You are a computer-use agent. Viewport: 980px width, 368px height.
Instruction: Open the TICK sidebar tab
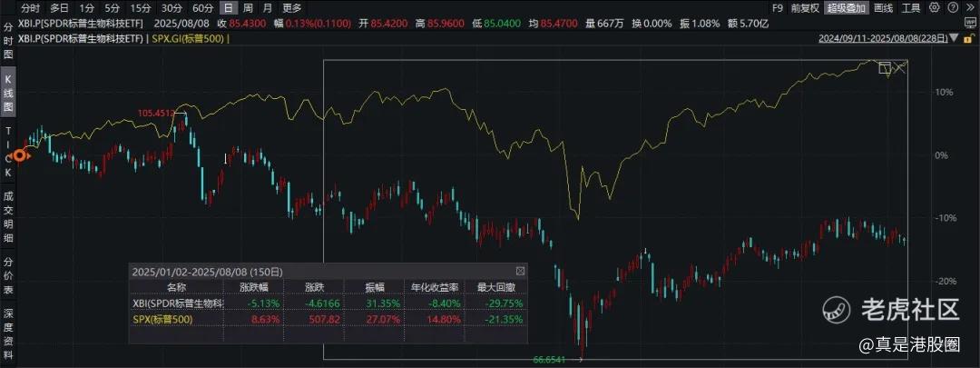[x=9, y=151]
